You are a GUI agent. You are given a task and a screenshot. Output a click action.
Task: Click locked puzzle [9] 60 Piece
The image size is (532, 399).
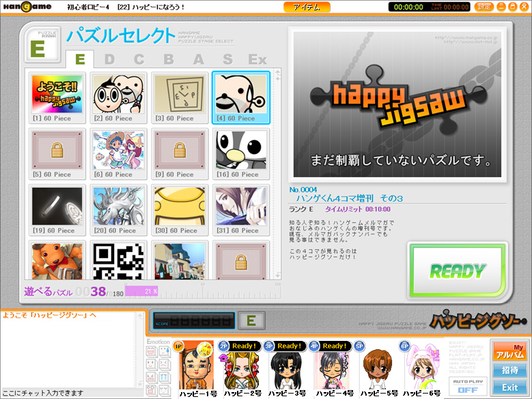tap(180, 154)
